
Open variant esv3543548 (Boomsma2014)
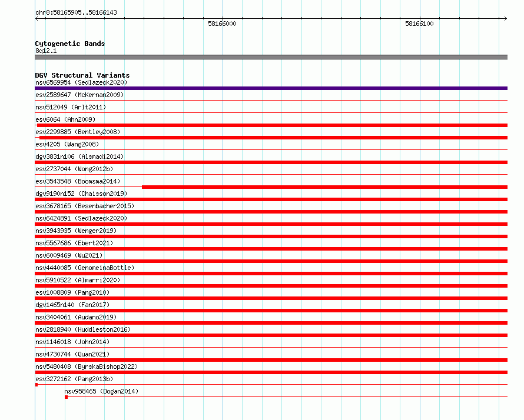(78, 181)
